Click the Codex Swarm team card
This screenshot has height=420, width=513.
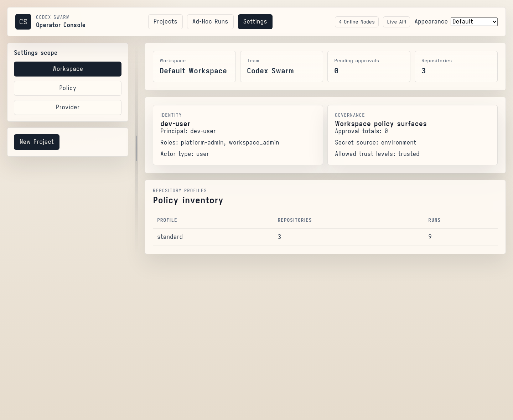tap(281, 67)
